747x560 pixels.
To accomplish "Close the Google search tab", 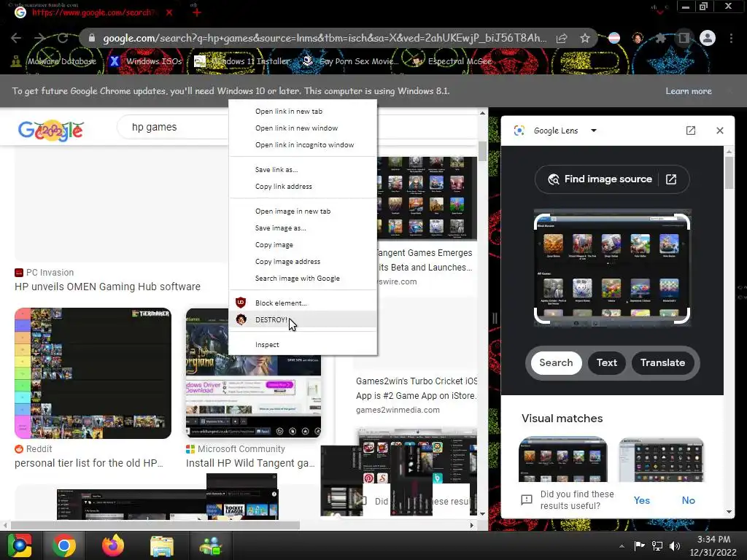I will 169,12.
